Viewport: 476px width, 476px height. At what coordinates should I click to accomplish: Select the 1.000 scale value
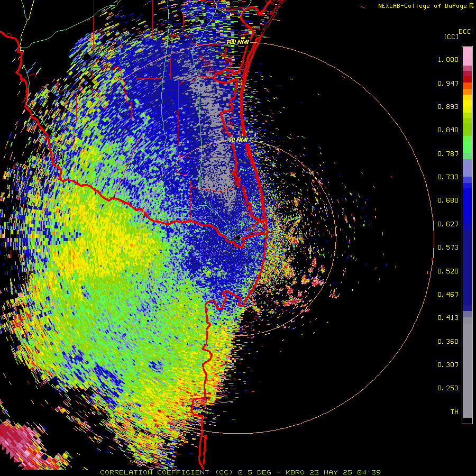click(x=448, y=59)
